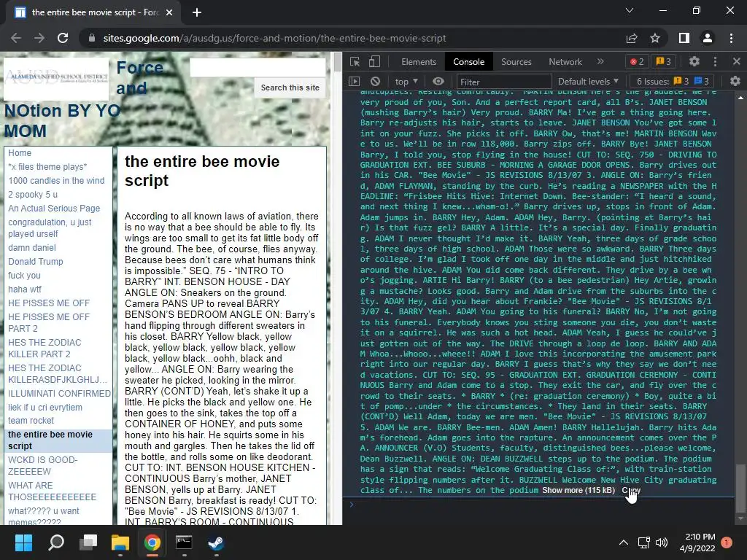Switch to the Console tab

tap(469, 62)
